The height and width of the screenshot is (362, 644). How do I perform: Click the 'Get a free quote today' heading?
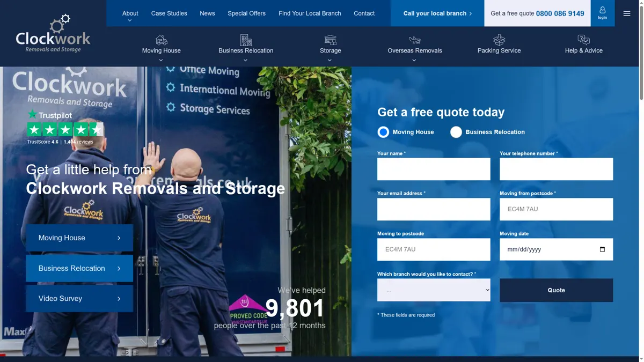pyautogui.click(x=441, y=112)
